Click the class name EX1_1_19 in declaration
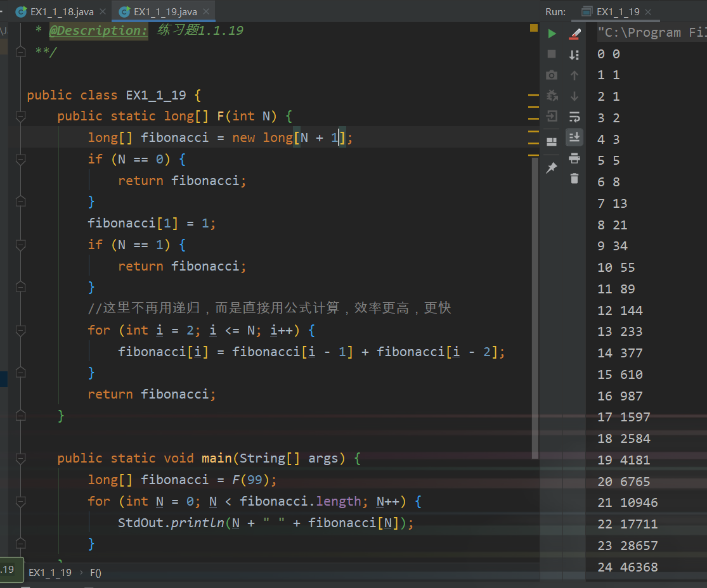This screenshot has height=588, width=707. [155, 95]
